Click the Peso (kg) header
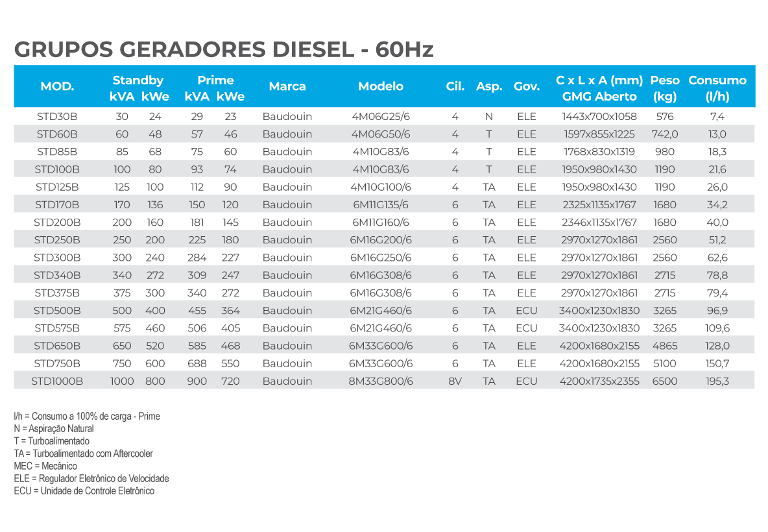This screenshot has height=532, width=768. [x=665, y=88]
